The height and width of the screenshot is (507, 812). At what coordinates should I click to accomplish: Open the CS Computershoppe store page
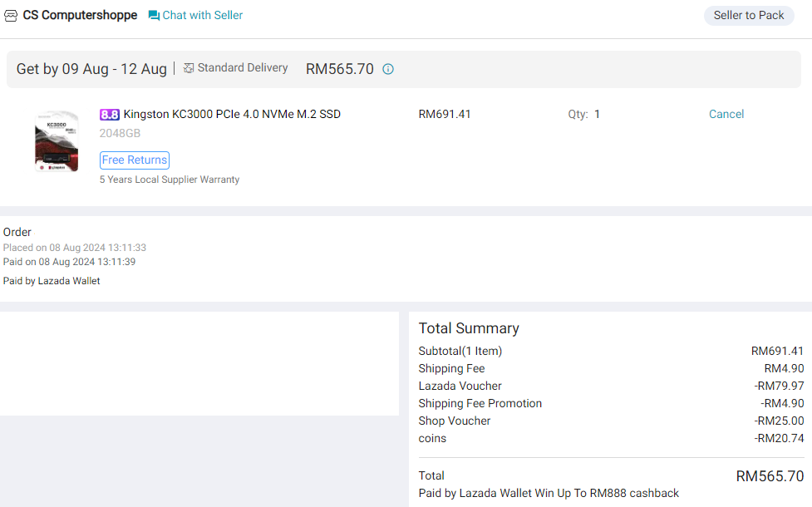[80, 16]
